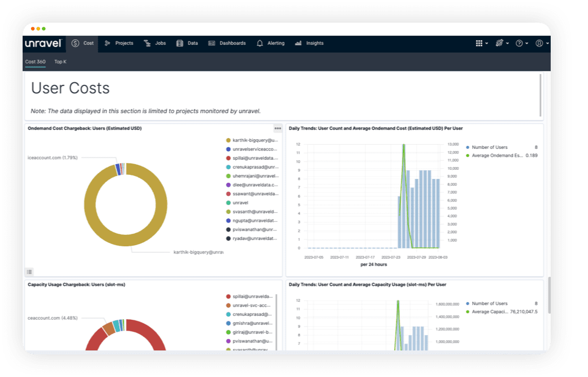Toggle giriraj@unravel-b... legend in Capacity chart
Screen dimensions: 588x377
249,332
